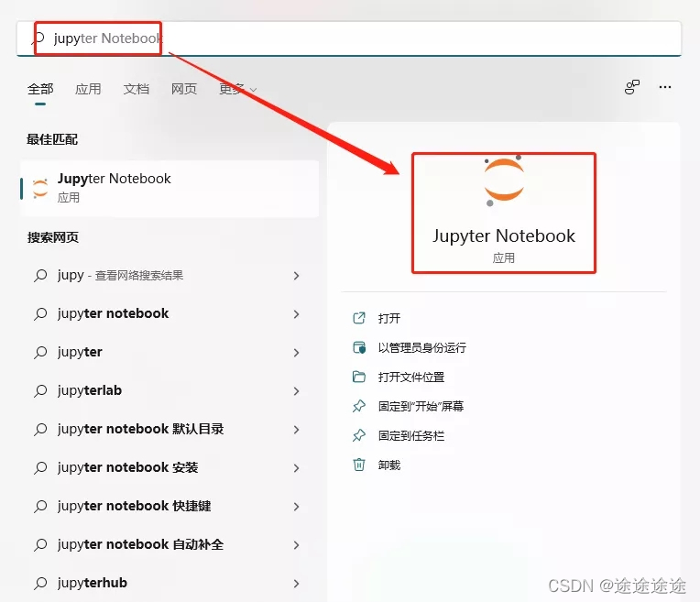Open the account/feedback icon next to ellipsis
Screen dimensions: 700x602
(632, 87)
